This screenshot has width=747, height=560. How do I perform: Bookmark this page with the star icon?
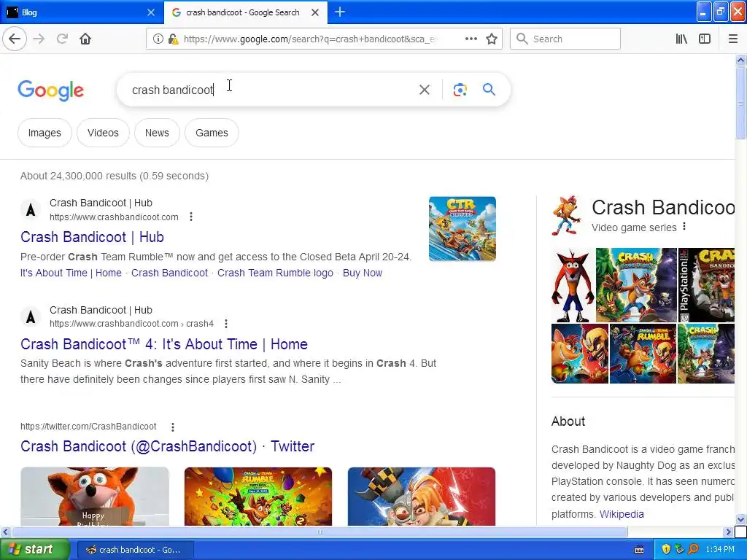(492, 39)
